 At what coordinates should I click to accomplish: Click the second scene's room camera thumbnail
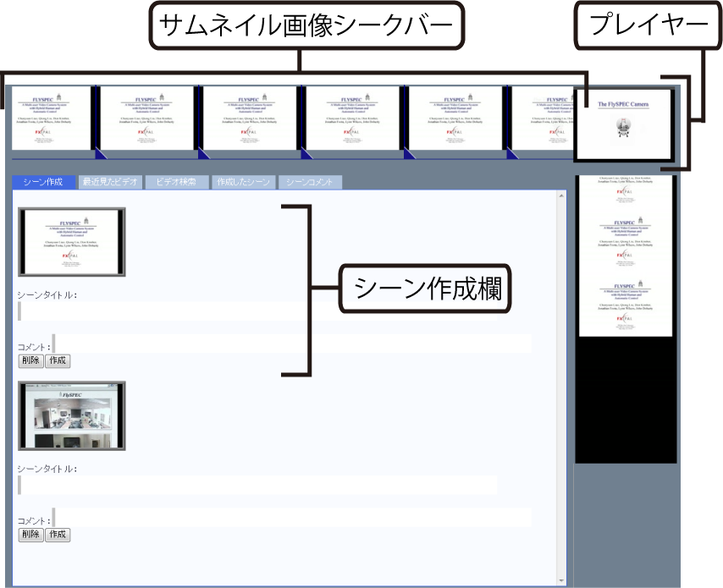71,415
